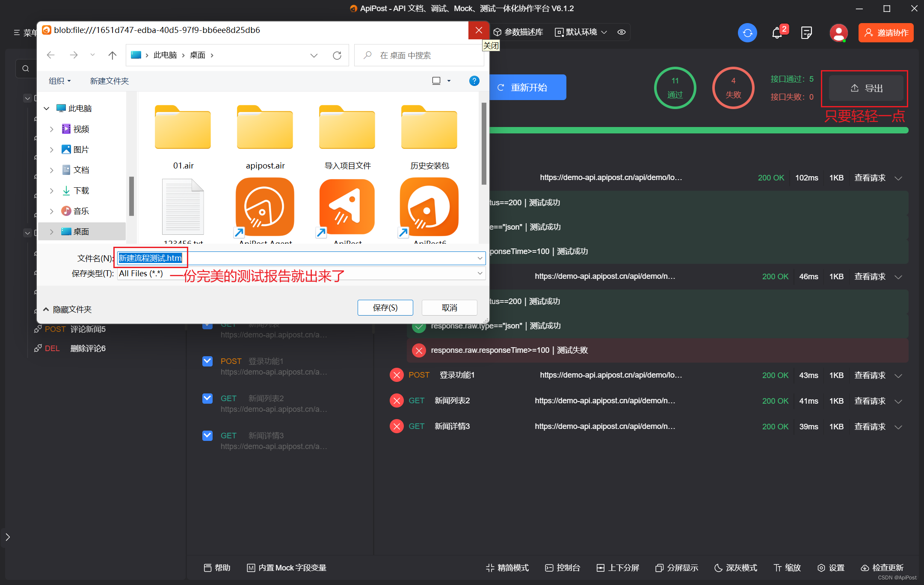Expand the address bar path history

(x=314, y=55)
